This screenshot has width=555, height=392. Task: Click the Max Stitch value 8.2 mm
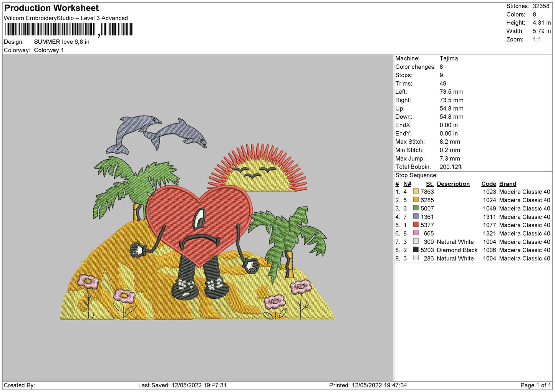(x=450, y=142)
